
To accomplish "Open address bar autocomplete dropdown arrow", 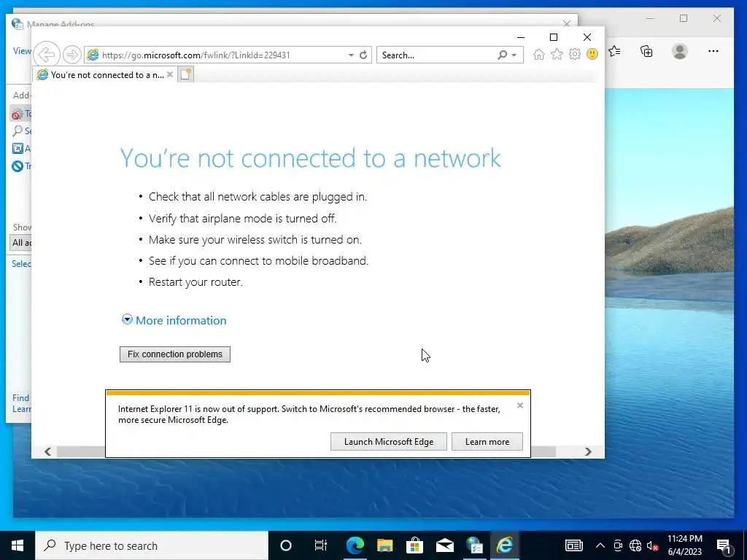I will pos(351,55).
